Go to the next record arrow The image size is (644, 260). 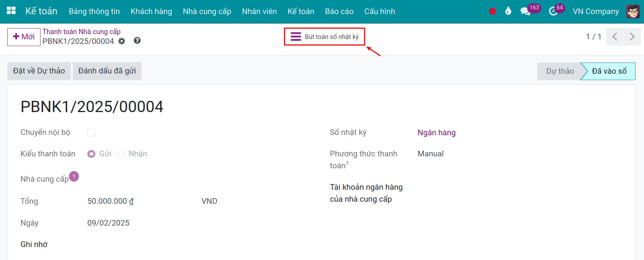632,37
